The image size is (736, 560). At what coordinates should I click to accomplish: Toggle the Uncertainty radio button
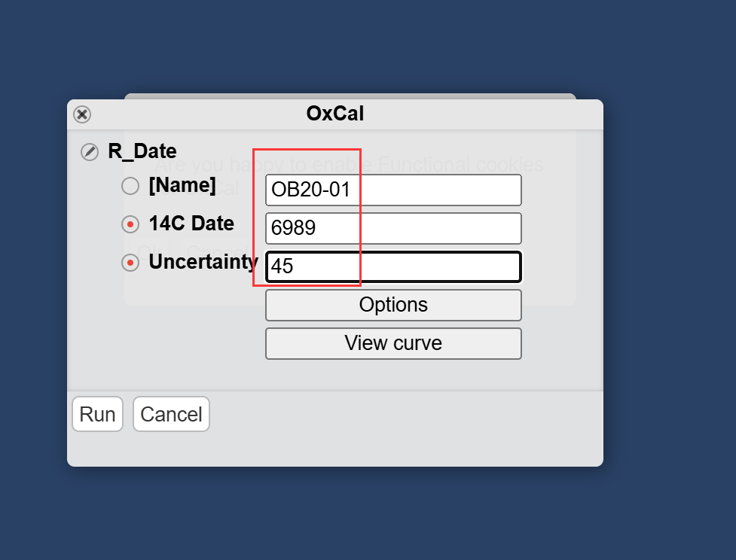click(x=130, y=263)
